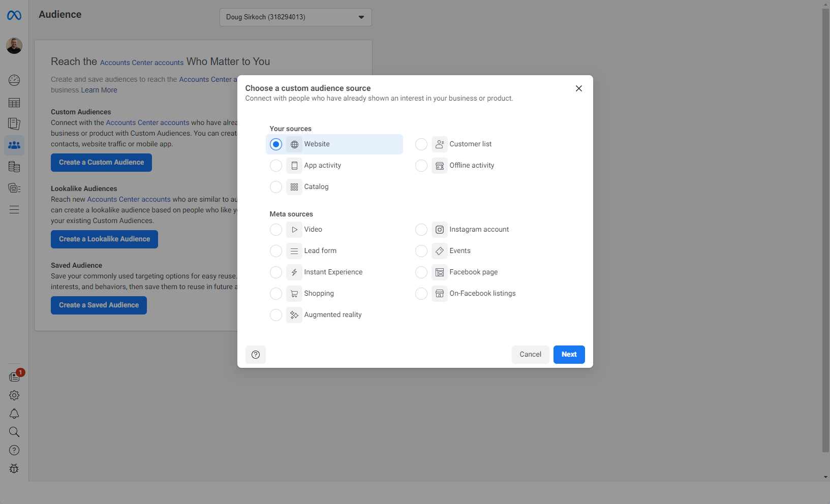This screenshot has width=830, height=504.
Task: Enable the Facebook page source
Action: pyautogui.click(x=421, y=272)
